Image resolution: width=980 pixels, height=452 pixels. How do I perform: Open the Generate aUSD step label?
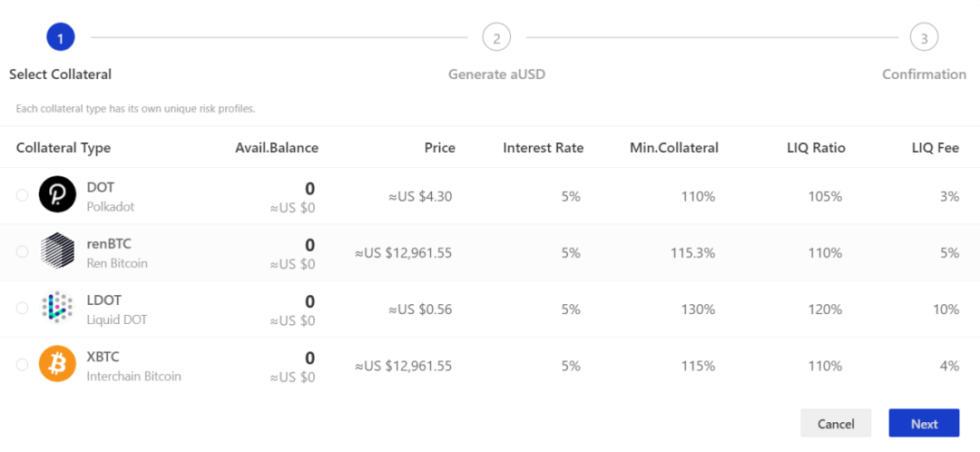coord(496,74)
